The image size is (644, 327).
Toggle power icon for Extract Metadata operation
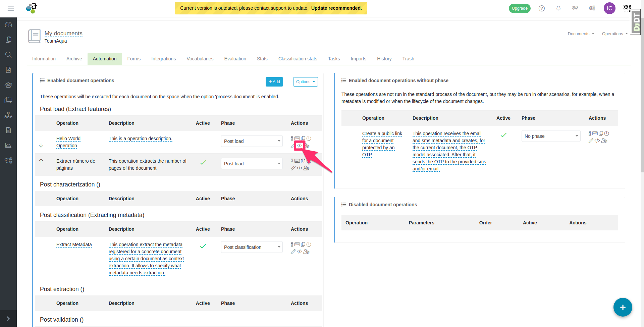pos(309,244)
